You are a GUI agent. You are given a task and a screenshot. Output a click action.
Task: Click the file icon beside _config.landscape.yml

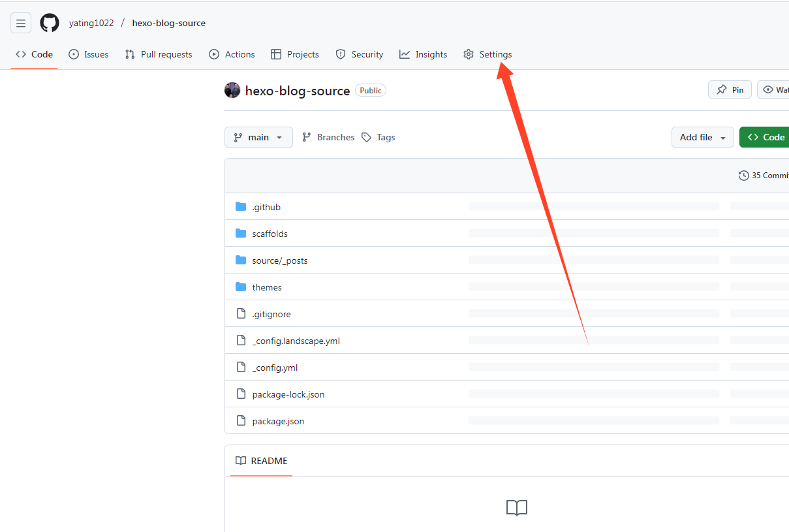pos(241,341)
